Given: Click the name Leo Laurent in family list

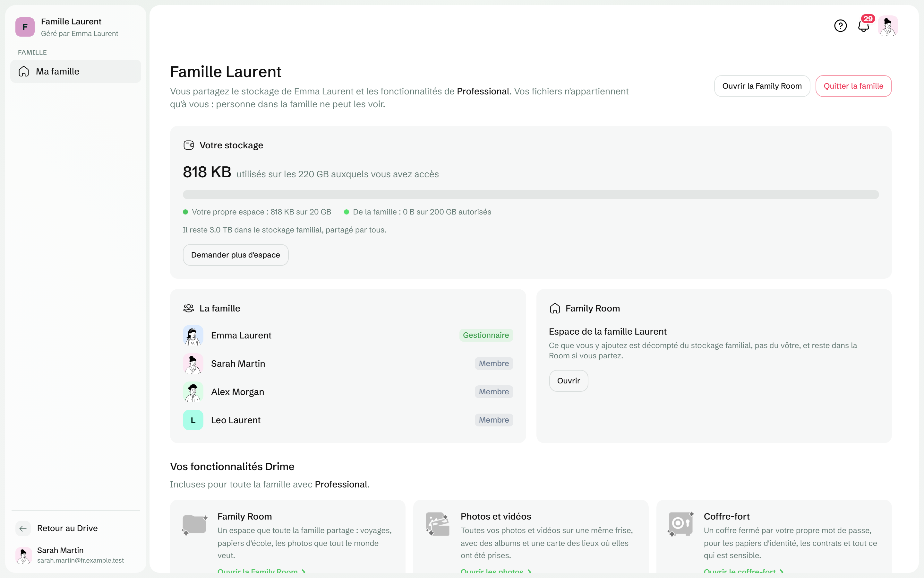Looking at the screenshot, I should 235,420.
